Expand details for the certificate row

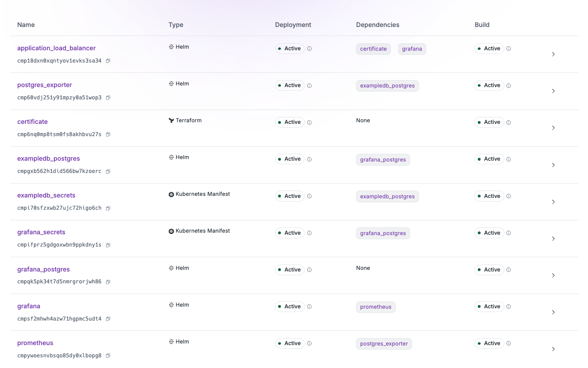[553, 128]
